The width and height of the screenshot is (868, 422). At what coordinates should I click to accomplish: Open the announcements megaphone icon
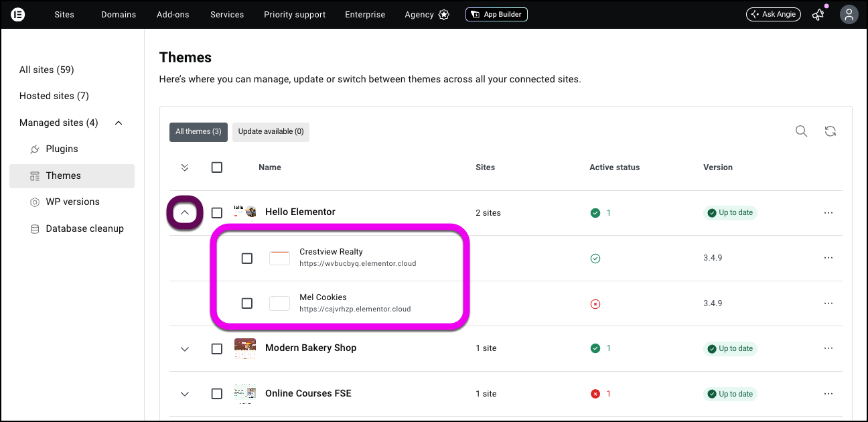tap(818, 15)
